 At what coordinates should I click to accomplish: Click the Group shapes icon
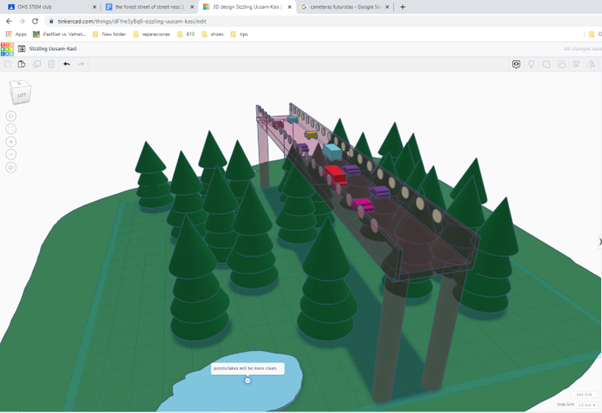click(546, 64)
